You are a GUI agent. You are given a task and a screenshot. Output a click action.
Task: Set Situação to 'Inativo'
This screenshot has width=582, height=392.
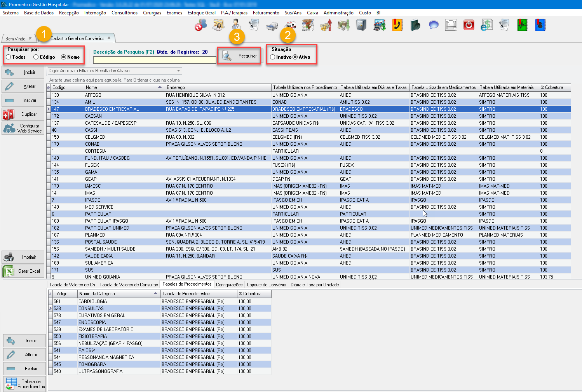pyautogui.click(x=273, y=57)
